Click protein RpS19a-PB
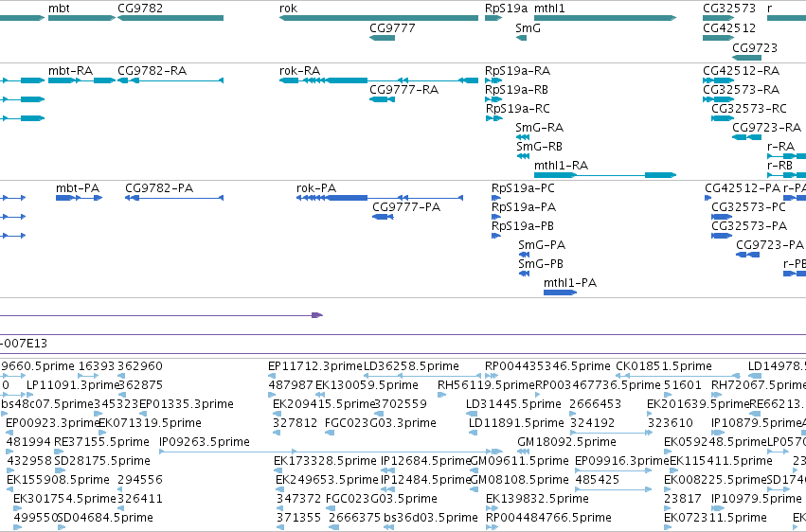The image size is (806, 532). pyautogui.click(x=496, y=236)
